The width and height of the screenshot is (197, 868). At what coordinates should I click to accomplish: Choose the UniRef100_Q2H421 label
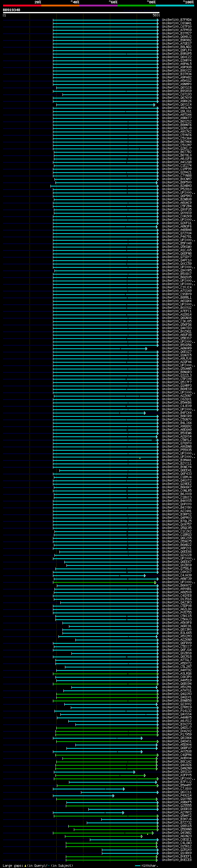click(x=177, y=172)
